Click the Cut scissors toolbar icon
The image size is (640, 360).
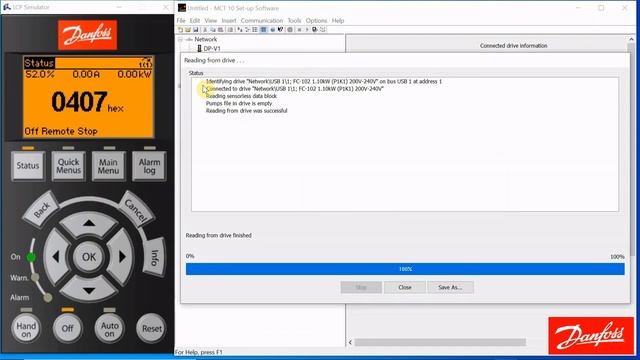[205, 29]
